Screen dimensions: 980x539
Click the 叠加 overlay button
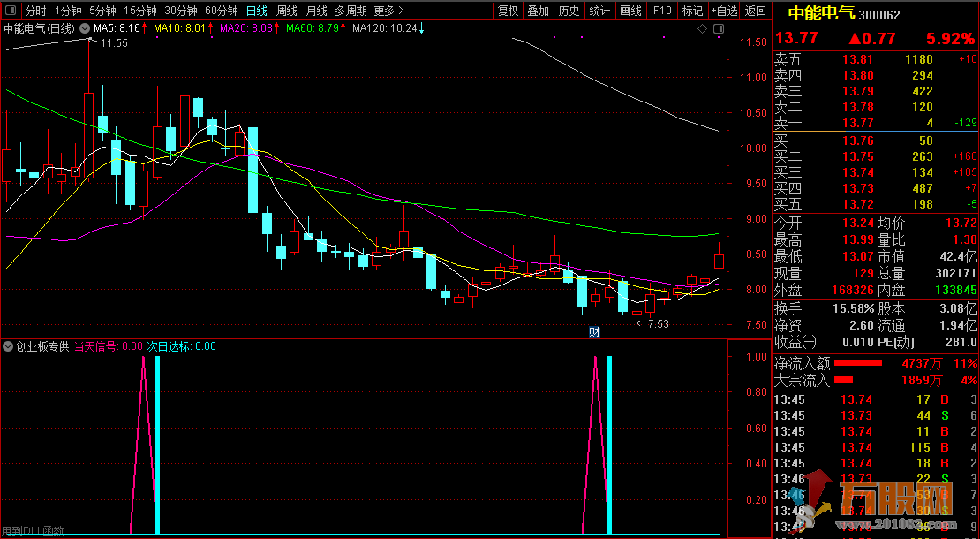tap(539, 11)
